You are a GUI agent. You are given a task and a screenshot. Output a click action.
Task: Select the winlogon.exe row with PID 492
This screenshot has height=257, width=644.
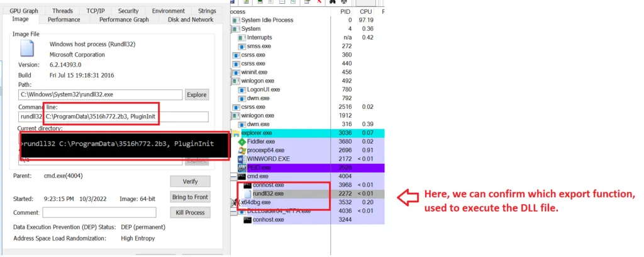[x=308, y=81]
